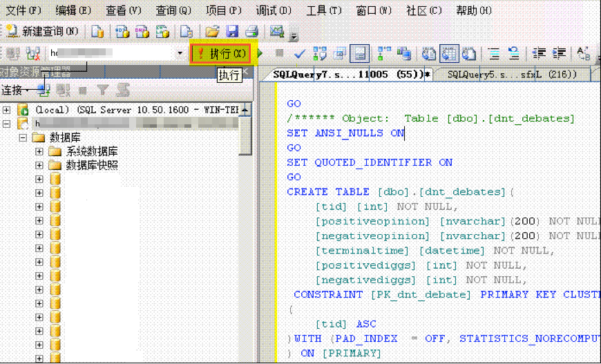Image resolution: width=601 pixels, height=364 pixels.
Task: Click the Query Options icon
Action: tap(340, 53)
